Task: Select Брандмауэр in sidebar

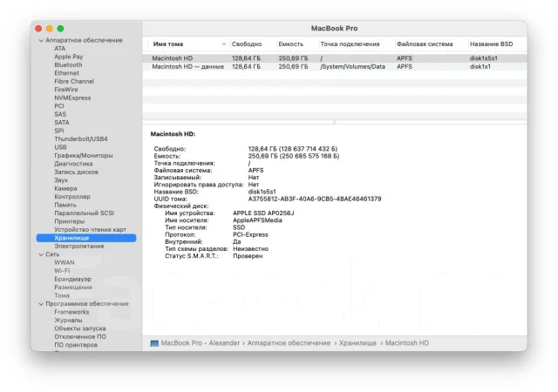Action: [72, 279]
